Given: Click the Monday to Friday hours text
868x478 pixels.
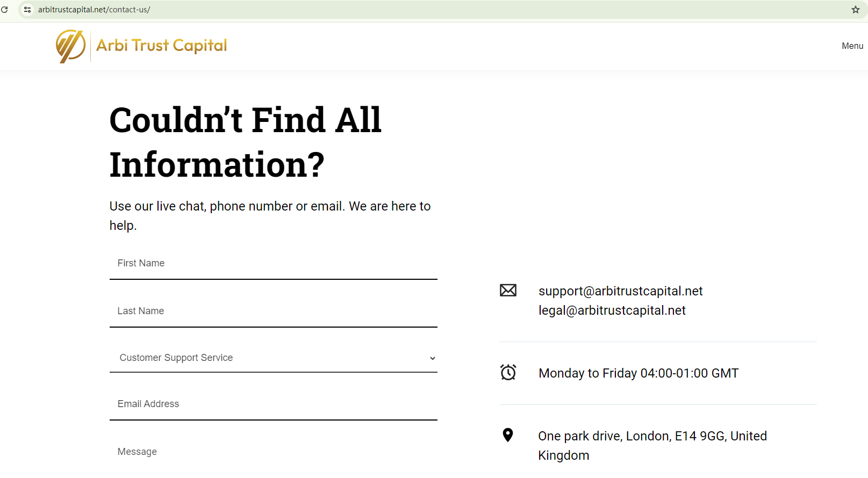Looking at the screenshot, I should [x=639, y=373].
